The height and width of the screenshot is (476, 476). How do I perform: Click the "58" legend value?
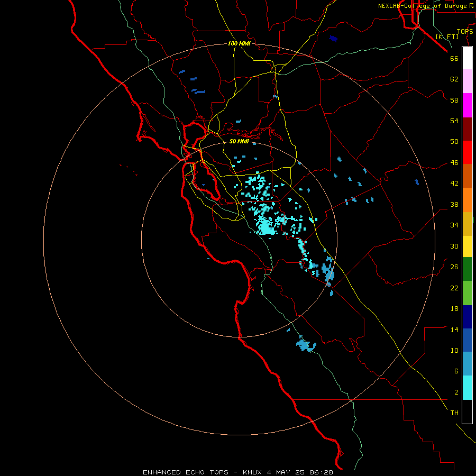[x=454, y=100]
